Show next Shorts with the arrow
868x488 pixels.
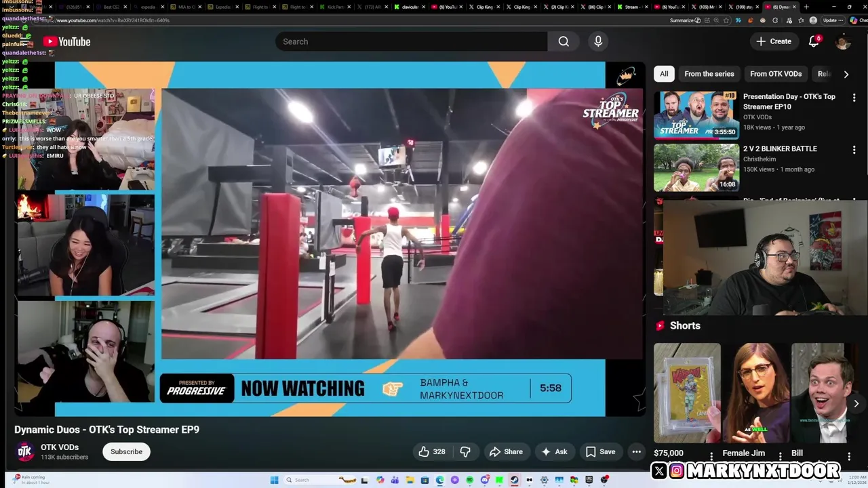tap(856, 403)
